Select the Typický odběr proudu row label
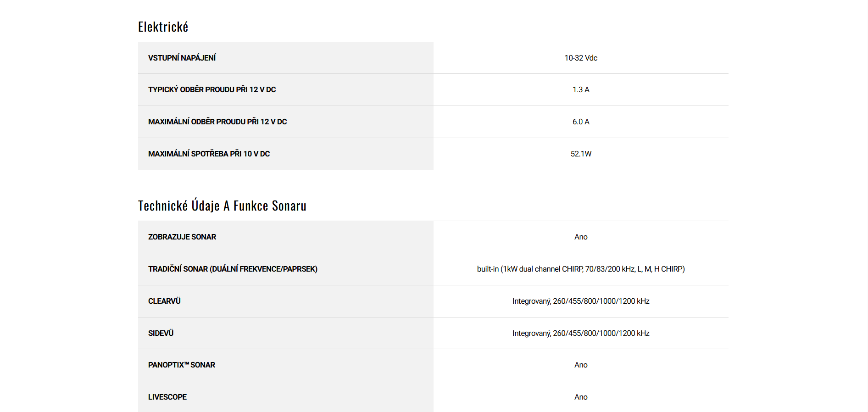 tap(212, 90)
